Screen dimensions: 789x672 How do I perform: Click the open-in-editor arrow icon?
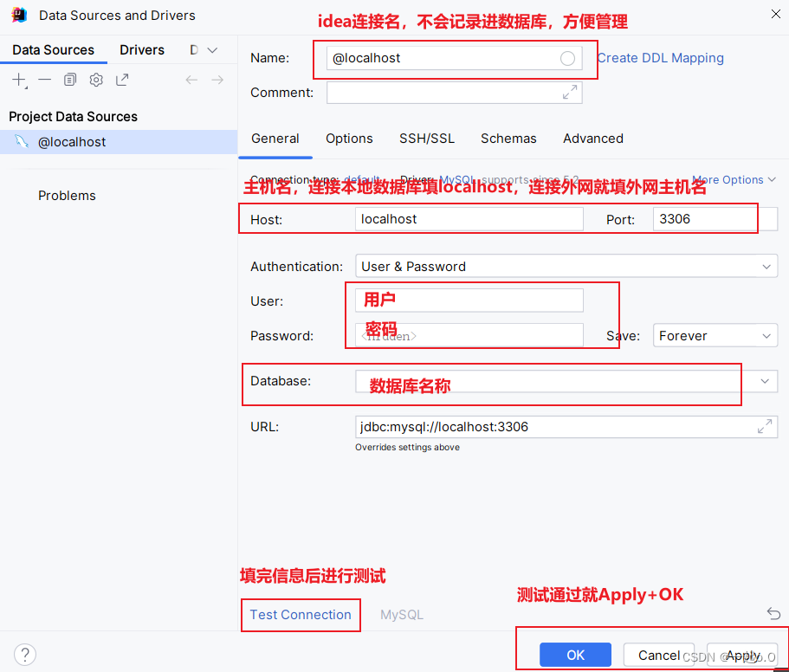[121, 80]
